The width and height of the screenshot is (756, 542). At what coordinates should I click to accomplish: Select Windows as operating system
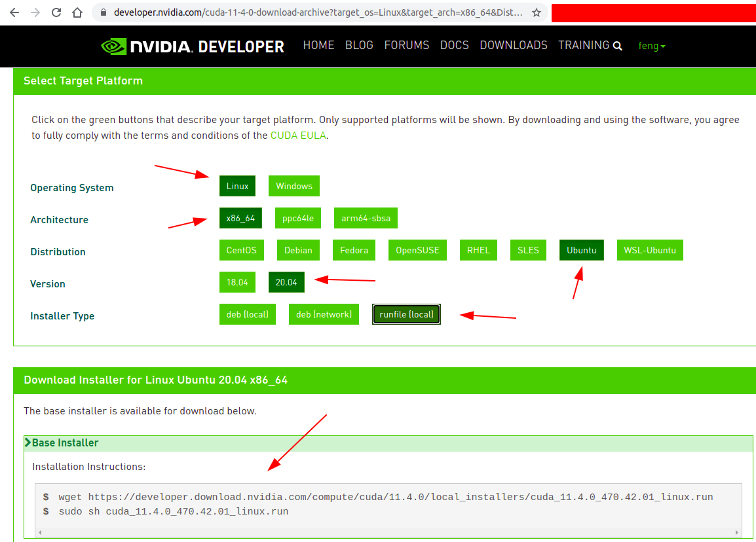[x=294, y=186]
